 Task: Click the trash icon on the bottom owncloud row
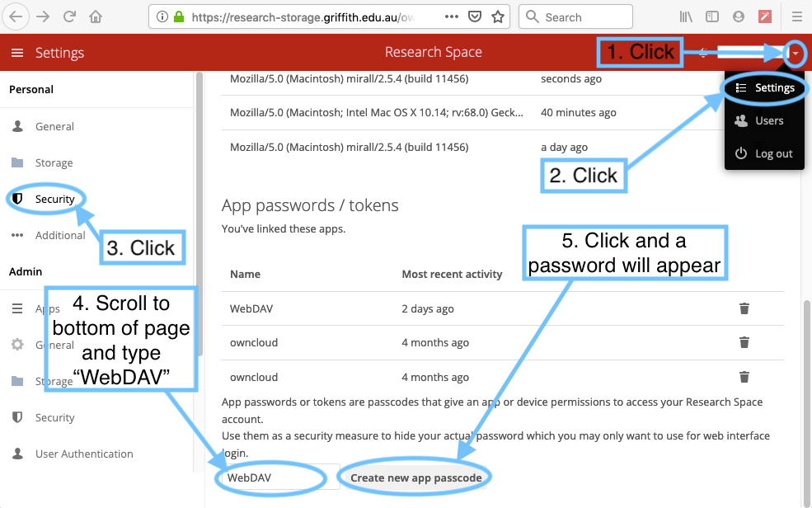(744, 377)
